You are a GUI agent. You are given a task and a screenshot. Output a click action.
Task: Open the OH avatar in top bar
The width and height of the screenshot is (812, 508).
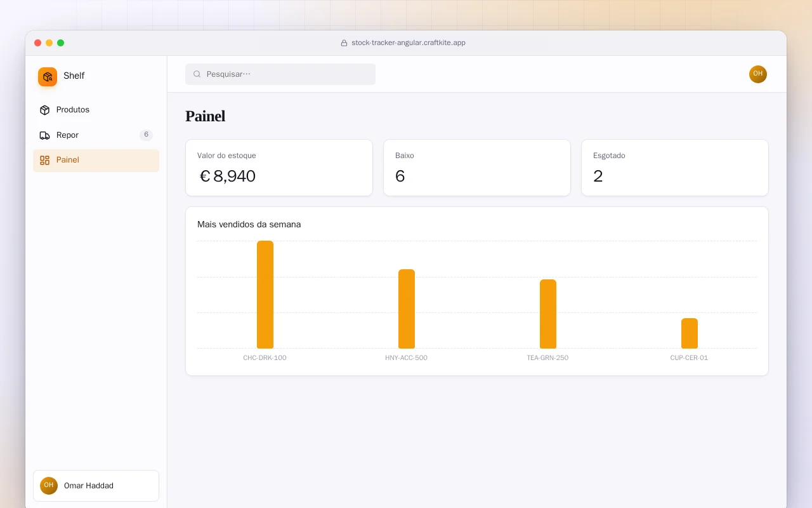pyautogui.click(x=758, y=74)
